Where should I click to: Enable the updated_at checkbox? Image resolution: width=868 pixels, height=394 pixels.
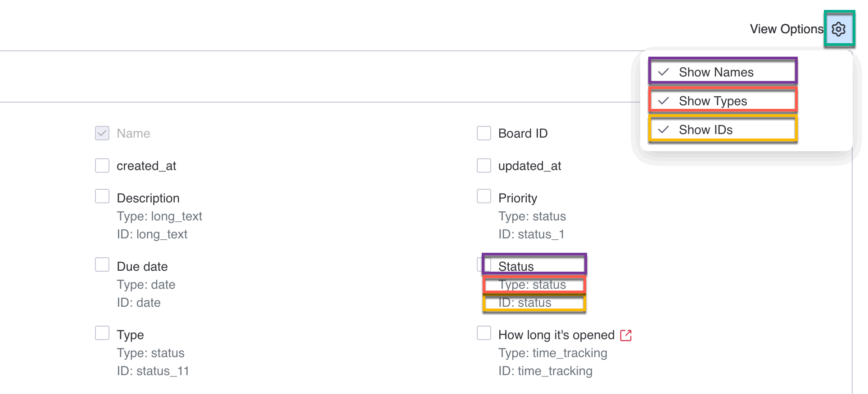[x=484, y=166]
